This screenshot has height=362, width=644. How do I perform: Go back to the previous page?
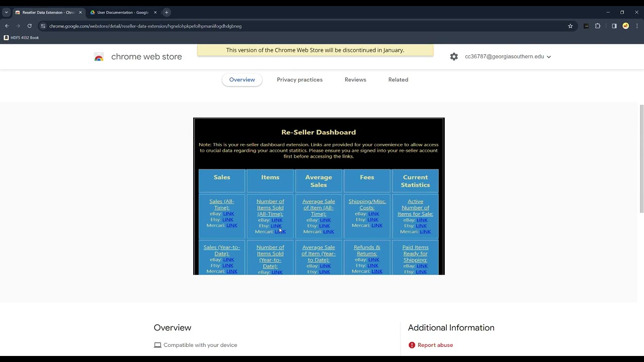click(x=7, y=26)
